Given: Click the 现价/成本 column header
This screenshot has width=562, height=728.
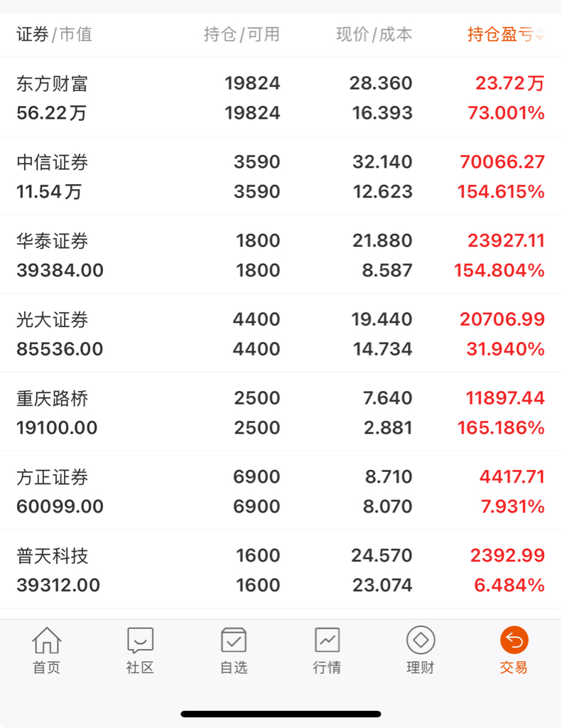Looking at the screenshot, I should tap(374, 34).
